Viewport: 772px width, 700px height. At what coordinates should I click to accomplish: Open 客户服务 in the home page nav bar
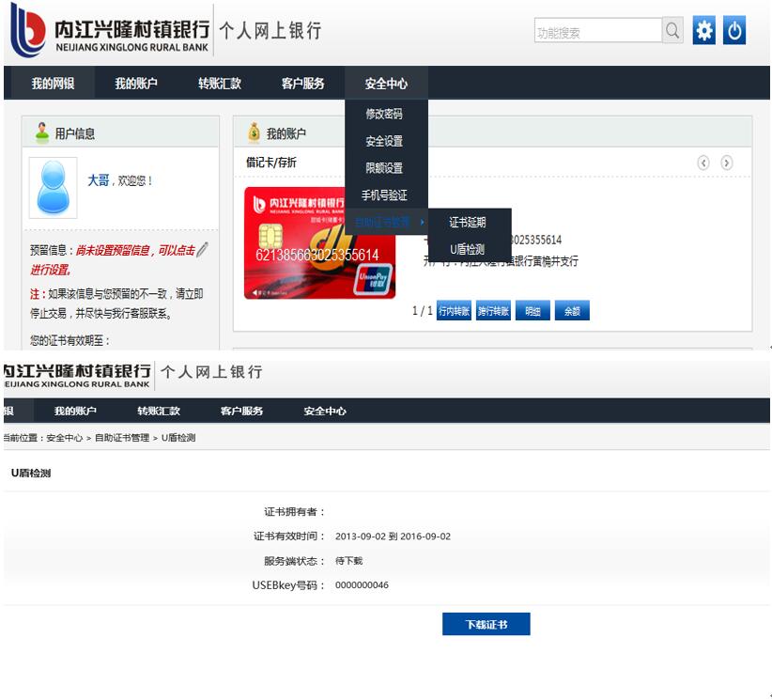click(x=302, y=84)
